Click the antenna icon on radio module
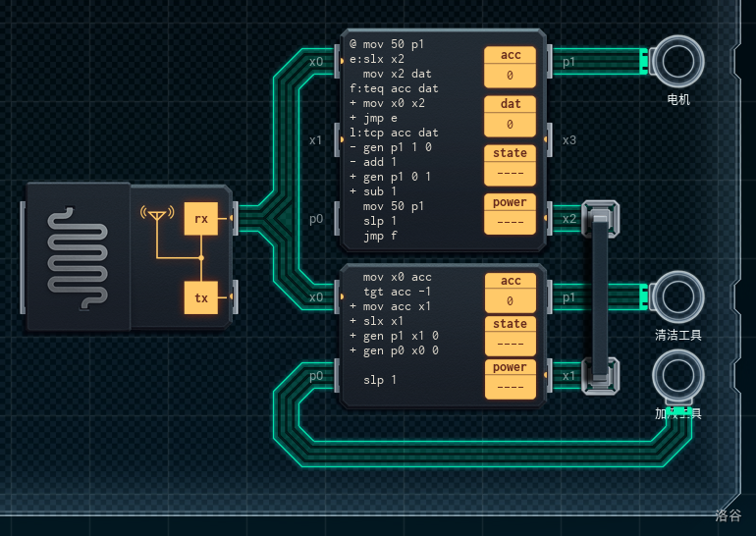The height and width of the screenshot is (536, 756). 155,215
